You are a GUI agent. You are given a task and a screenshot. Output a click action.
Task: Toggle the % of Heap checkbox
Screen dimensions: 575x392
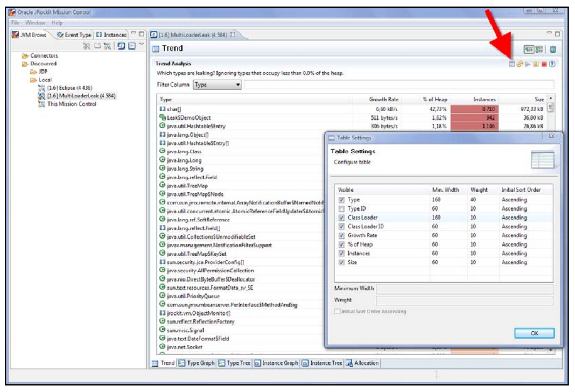click(341, 244)
